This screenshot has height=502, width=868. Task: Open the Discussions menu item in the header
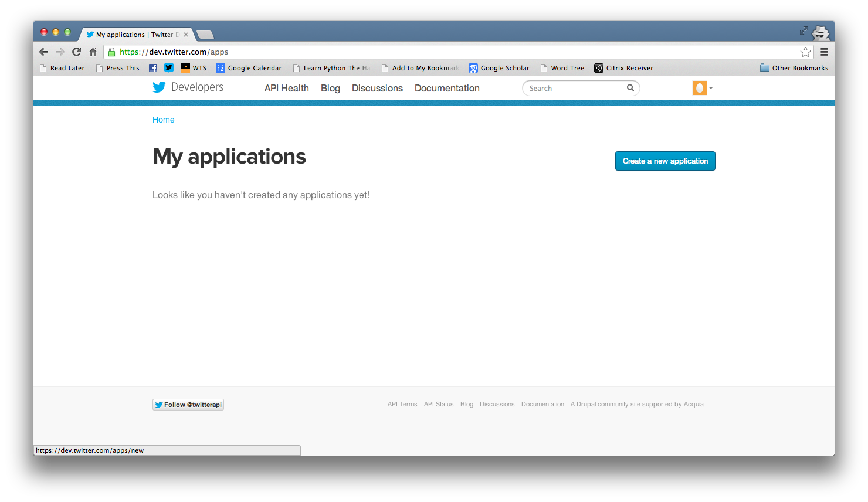(x=377, y=88)
